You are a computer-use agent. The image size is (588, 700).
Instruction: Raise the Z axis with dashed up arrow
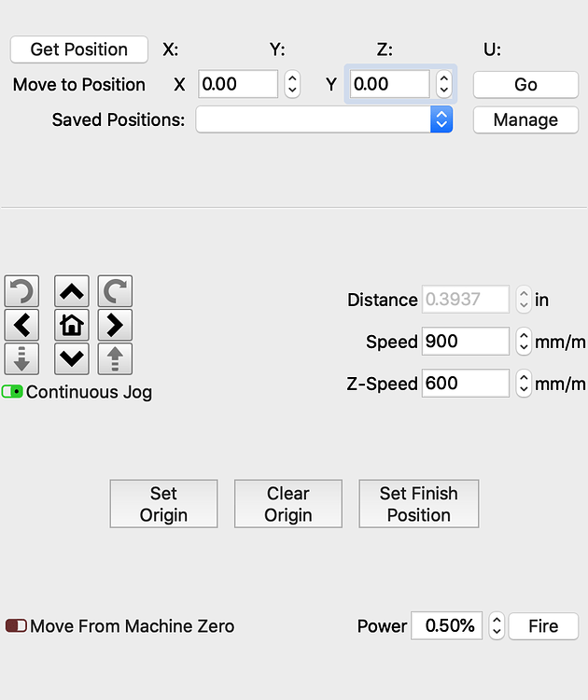[x=115, y=358]
